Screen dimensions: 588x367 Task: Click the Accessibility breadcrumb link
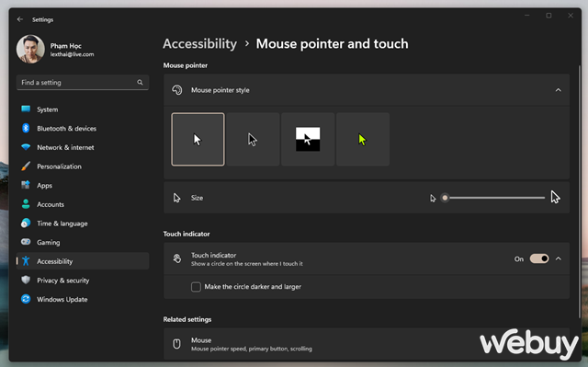[200, 43]
